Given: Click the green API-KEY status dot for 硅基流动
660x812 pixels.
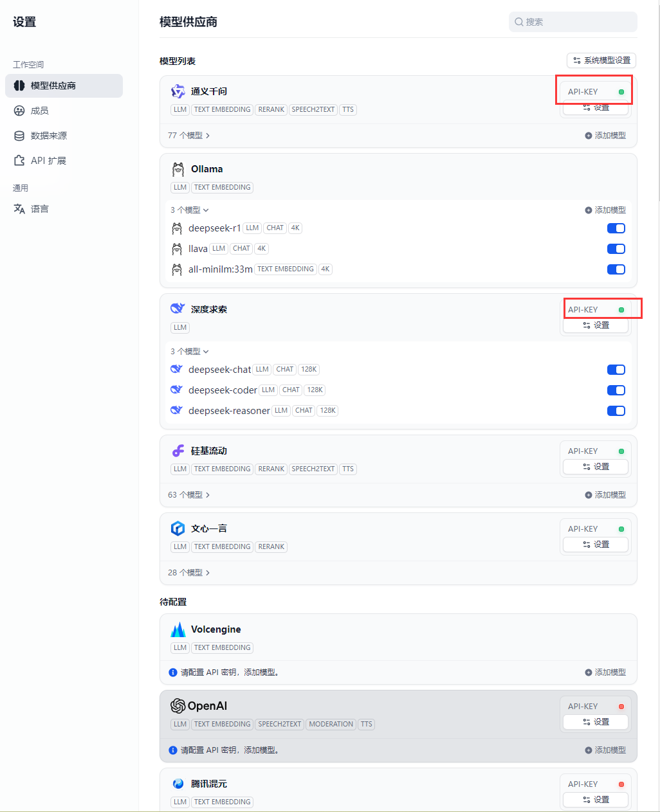Looking at the screenshot, I should 621,451.
